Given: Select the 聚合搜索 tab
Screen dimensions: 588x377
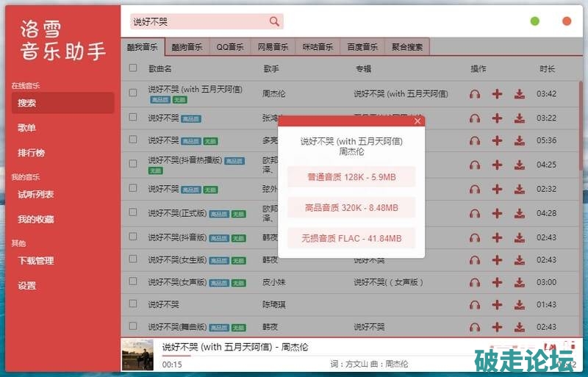Looking at the screenshot, I should point(406,47).
